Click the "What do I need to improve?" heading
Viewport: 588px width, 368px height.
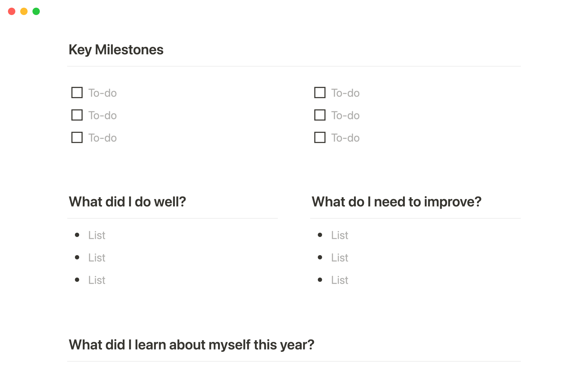(x=397, y=202)
